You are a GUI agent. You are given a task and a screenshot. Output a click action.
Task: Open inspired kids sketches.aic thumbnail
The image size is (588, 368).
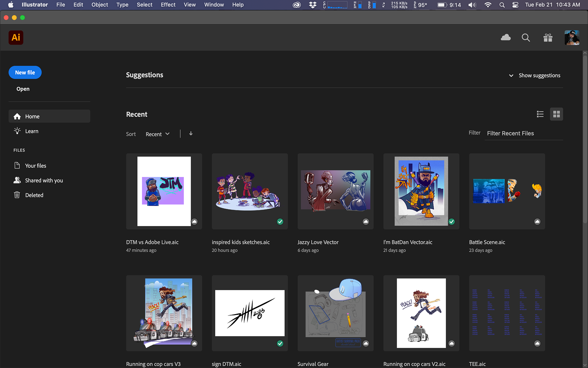click(250, 191)
